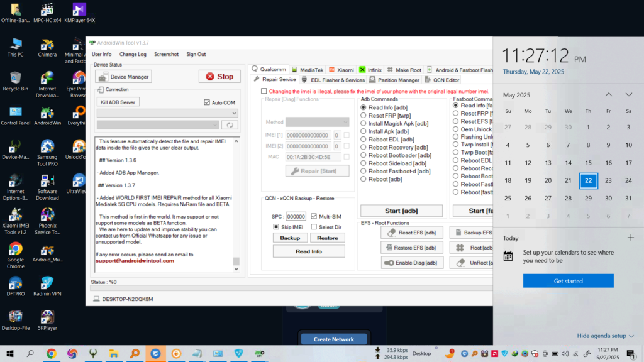Click the next month calendar chevron

[628, 94]
